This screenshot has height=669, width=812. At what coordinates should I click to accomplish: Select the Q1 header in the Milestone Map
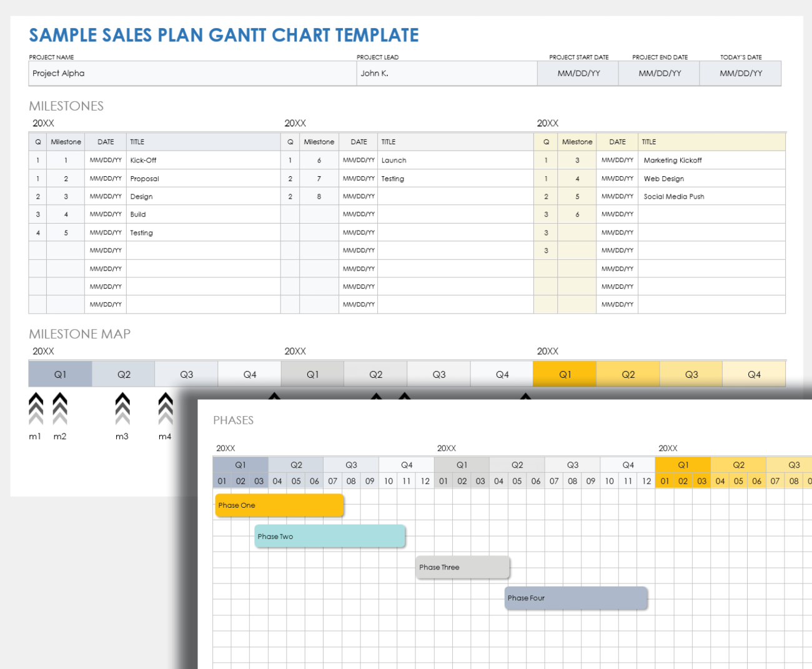pos(60,374)
